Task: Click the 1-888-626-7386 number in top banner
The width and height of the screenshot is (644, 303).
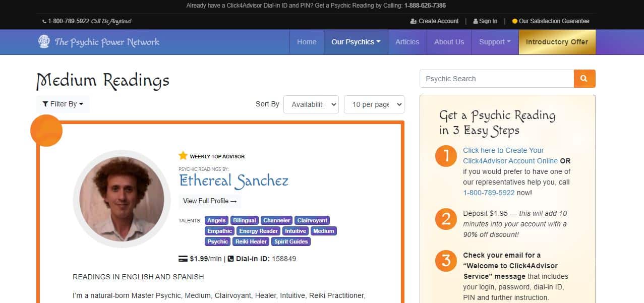Action: click(x=425, y=6)
